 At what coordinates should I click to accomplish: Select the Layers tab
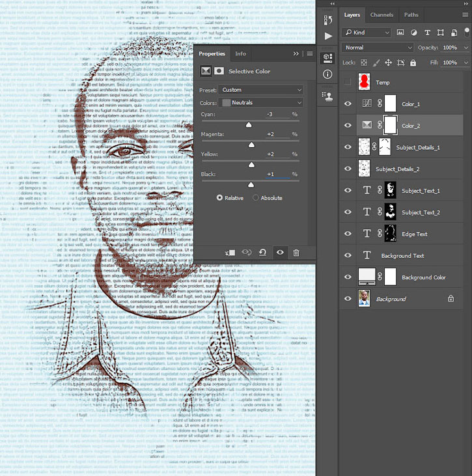(352, 15)
